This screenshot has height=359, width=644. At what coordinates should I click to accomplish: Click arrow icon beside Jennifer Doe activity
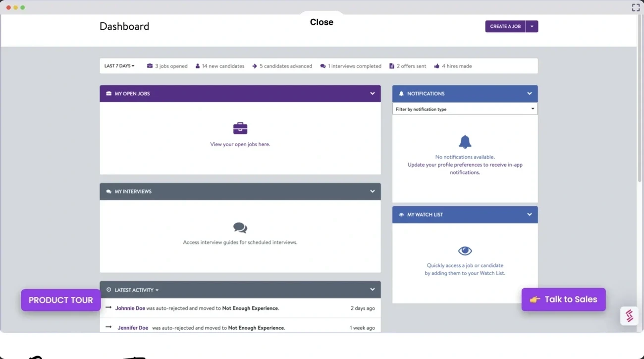coord(108,327)
